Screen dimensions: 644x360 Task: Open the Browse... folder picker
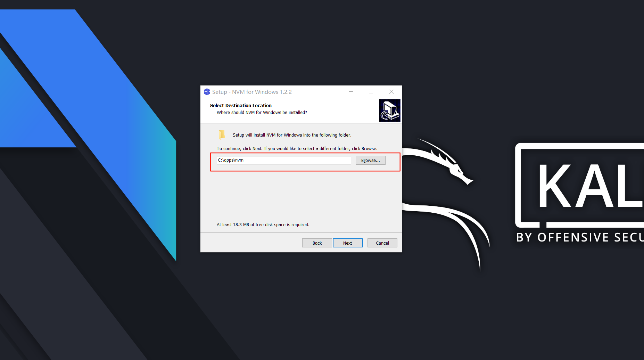point(370,160)
